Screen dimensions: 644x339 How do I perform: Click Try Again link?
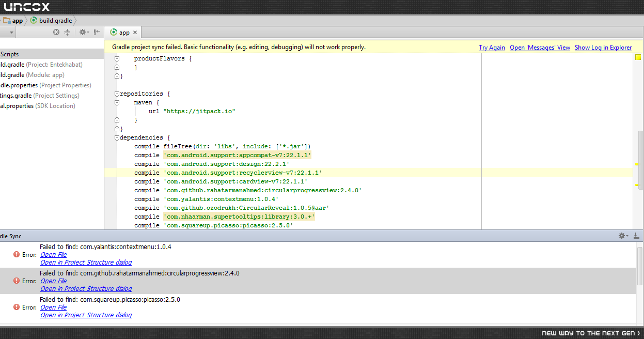(492, 48)
